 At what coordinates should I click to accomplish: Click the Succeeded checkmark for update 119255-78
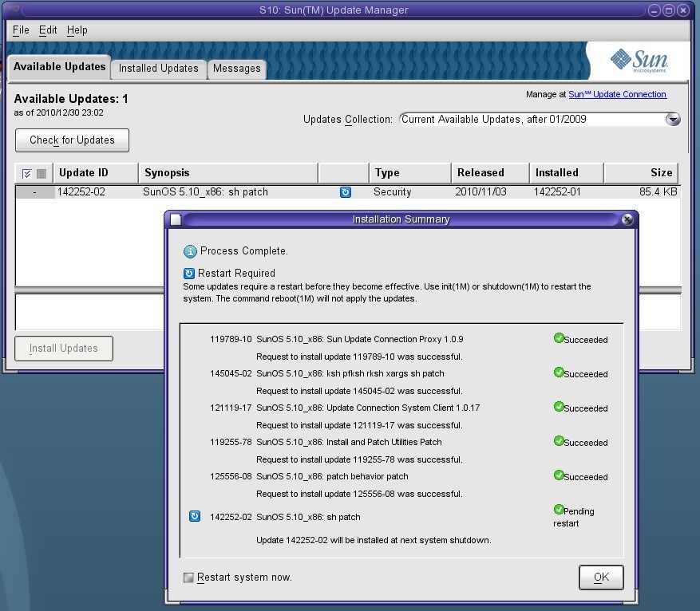[559, 441]
